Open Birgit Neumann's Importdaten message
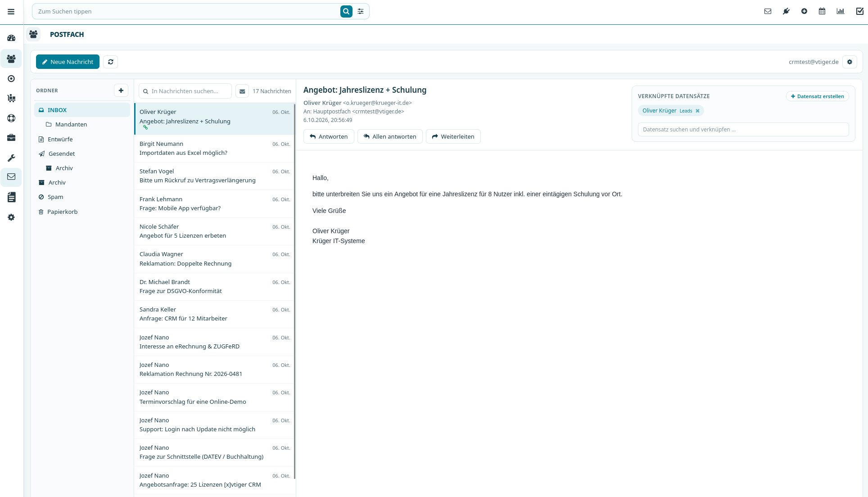 pyautogui.click(x=214, y=149)
